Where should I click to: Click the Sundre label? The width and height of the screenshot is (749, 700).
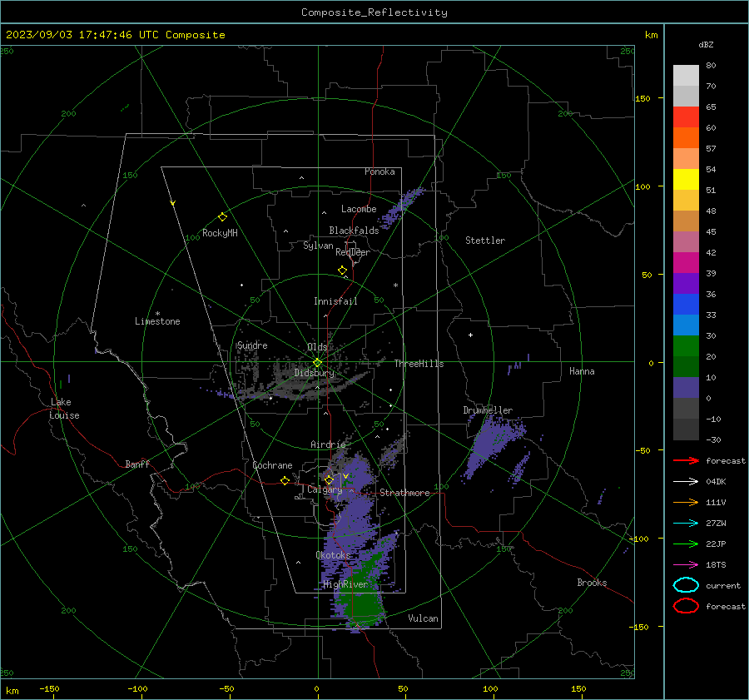tap(252, 345)
